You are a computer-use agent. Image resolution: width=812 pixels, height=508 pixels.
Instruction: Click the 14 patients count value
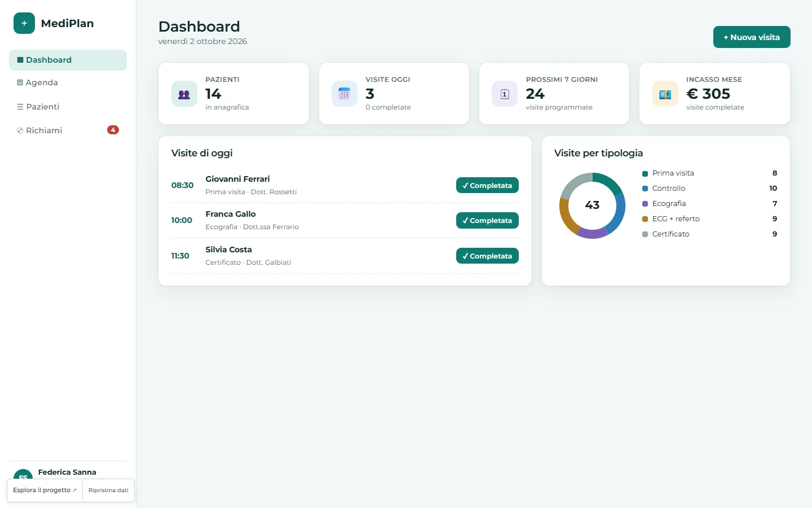[213, 94]
